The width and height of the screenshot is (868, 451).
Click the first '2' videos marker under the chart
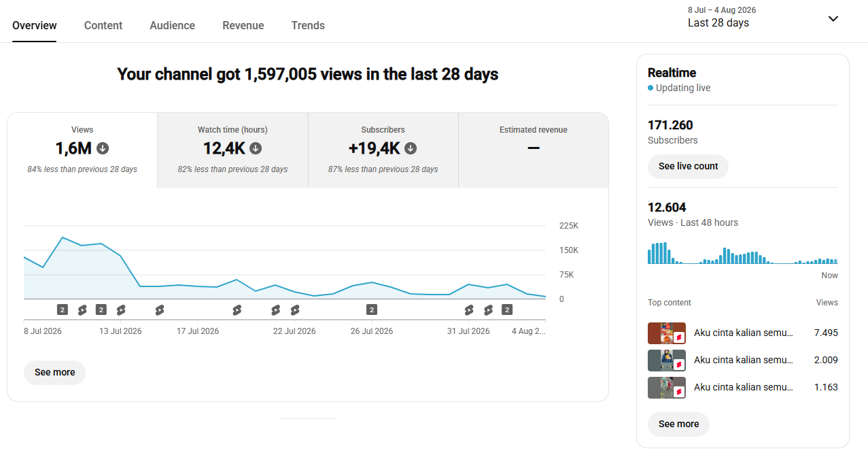click(x=62, y=310)
